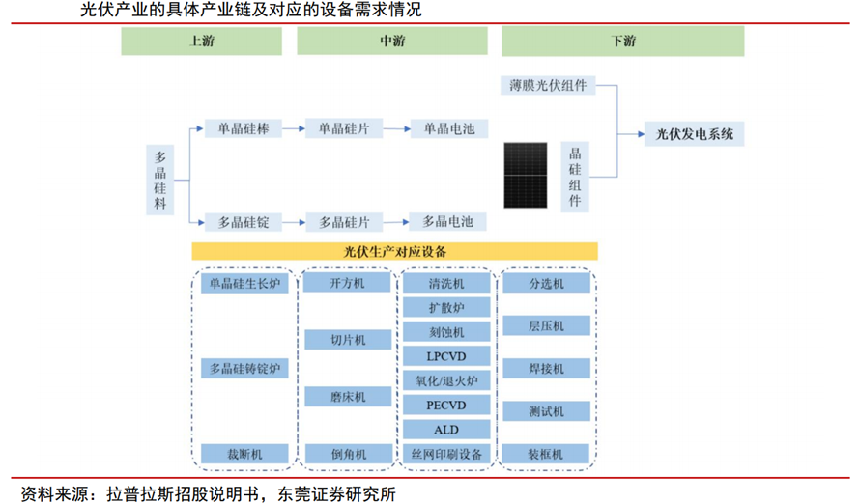Click the vertical 晶硅组件 box
The width and height of the screenshot is (860, 504).
[576, 177]
